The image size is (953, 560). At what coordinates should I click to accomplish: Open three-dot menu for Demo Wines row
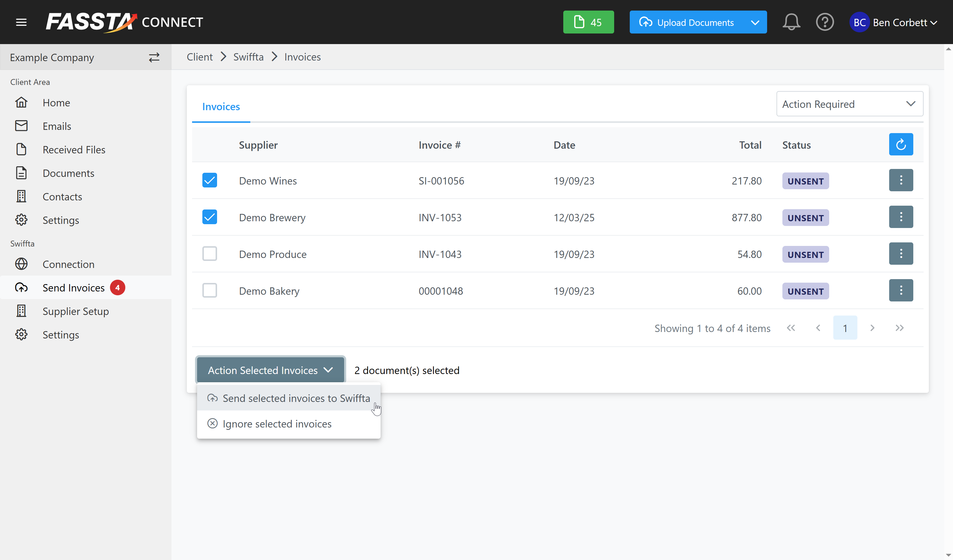pos(900,180)
